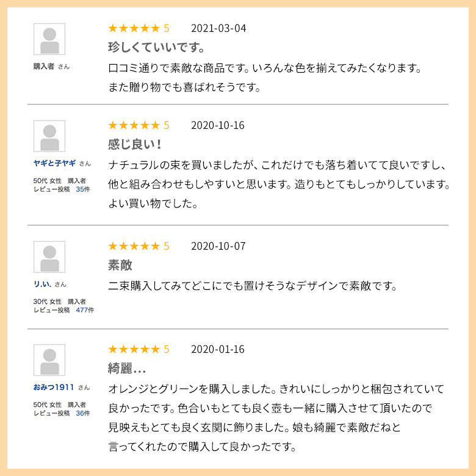Click star rating of 2021-03-04 review
This screenshot has height=476, width=476.
point(139,28)
